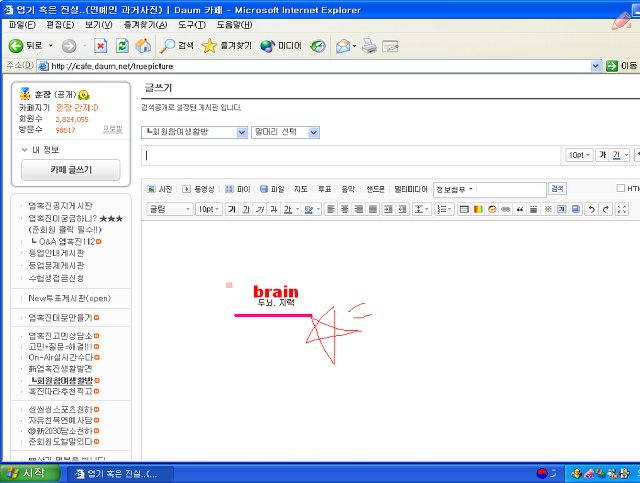The width and height of the screenshot is (640, 483).
Task: Open the 보기(V) menu
Action: (x=98, y=25)
